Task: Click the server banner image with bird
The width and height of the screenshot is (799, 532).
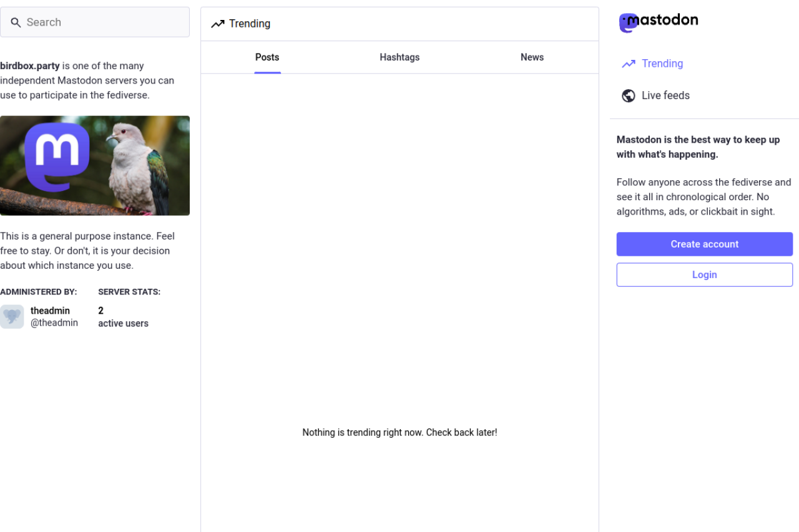Action: tap(95, 165)
